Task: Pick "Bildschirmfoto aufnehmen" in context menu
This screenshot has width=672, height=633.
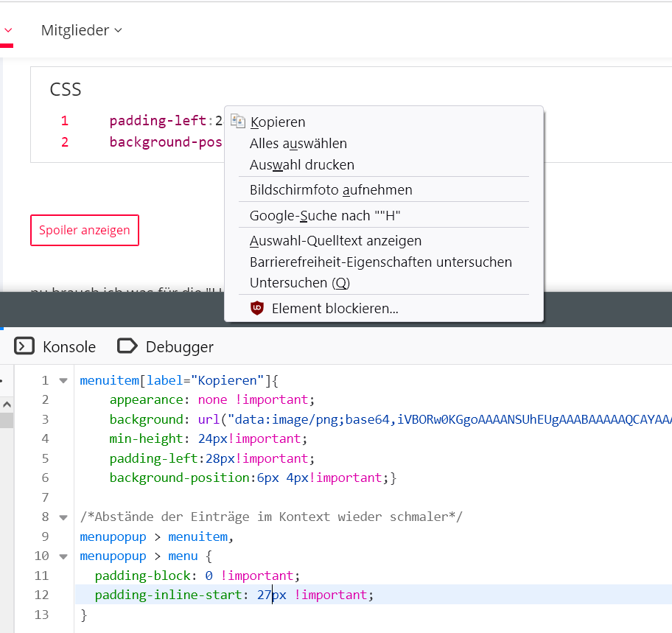Action: (x=331, y=190)
